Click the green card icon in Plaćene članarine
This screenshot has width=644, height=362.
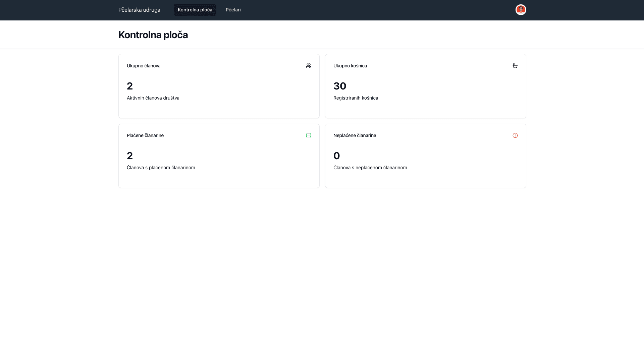[x=309, y=135]
